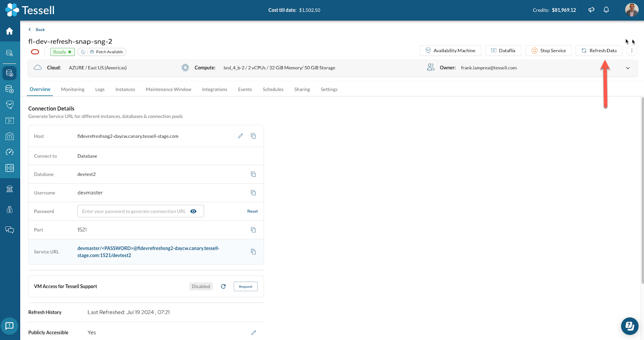
Task: Open the add database sidebar icon
Action: (10, 89)
